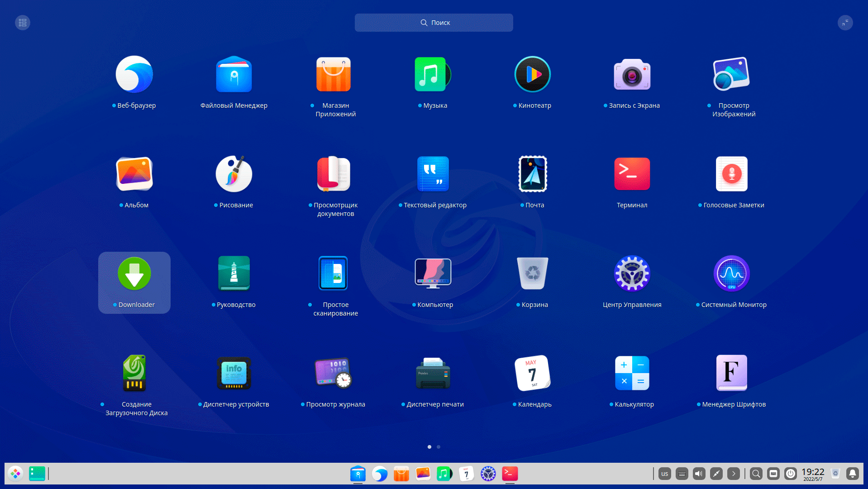Image resolution: width=868 pixels, height=489 pixels.
Task: Open the notification center bell in dock
Action: coord(853,474)
